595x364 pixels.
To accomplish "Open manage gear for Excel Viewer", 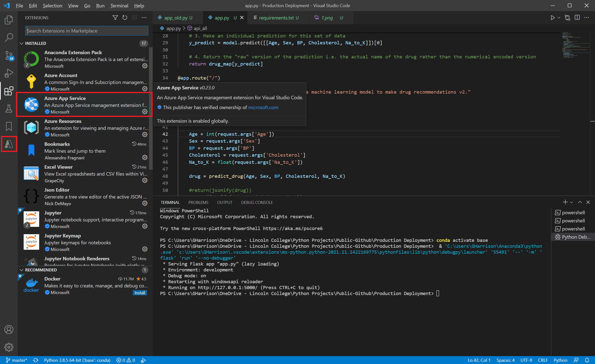I will [145, 180].
